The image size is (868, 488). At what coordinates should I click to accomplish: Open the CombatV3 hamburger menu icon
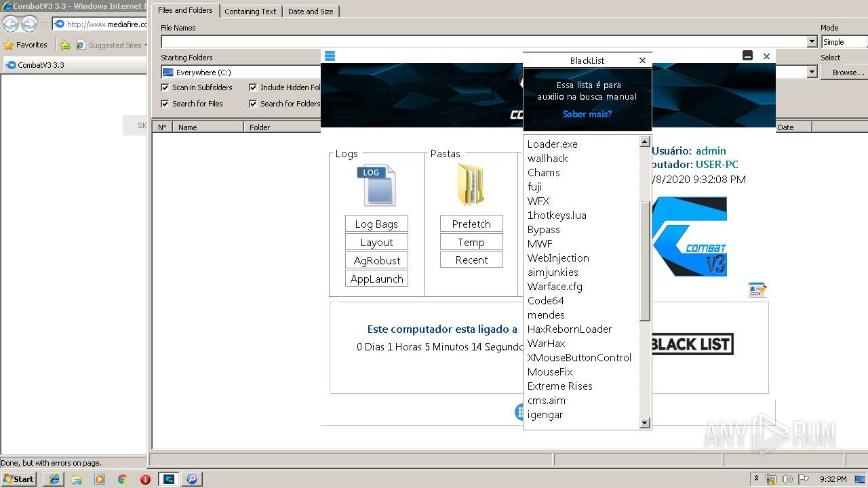tap(330, 56)
